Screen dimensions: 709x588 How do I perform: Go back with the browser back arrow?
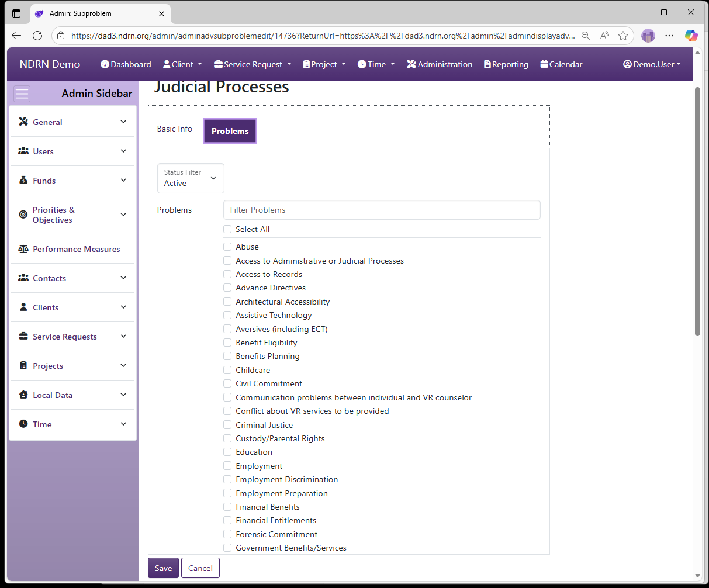16,36
